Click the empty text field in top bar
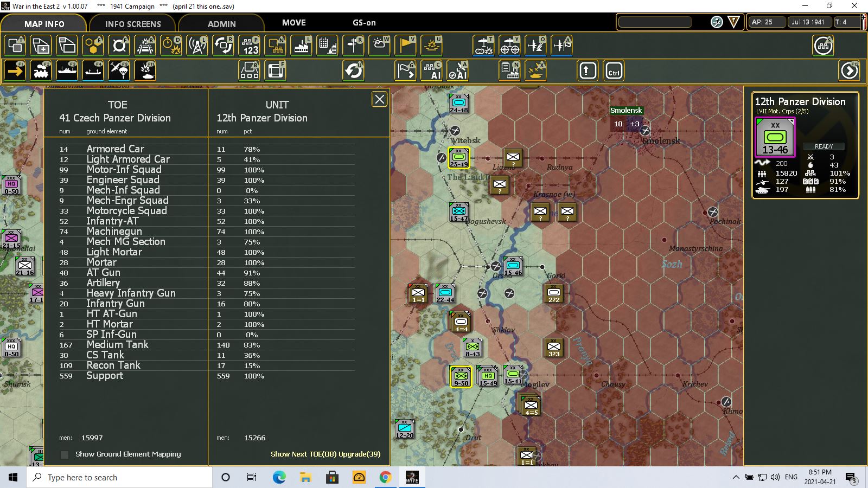Image resolution: width=868 pixels, height=488 pixels. 655,22
